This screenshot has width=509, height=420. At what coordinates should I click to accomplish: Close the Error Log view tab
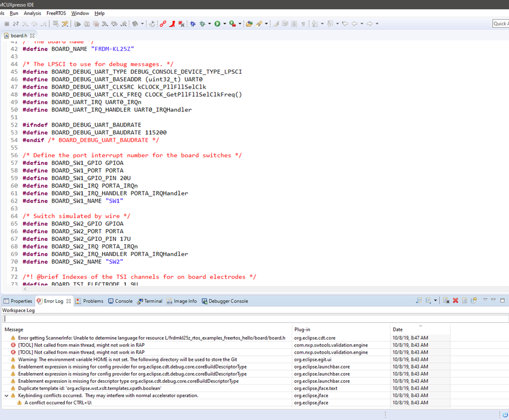(x=68, y=301)
